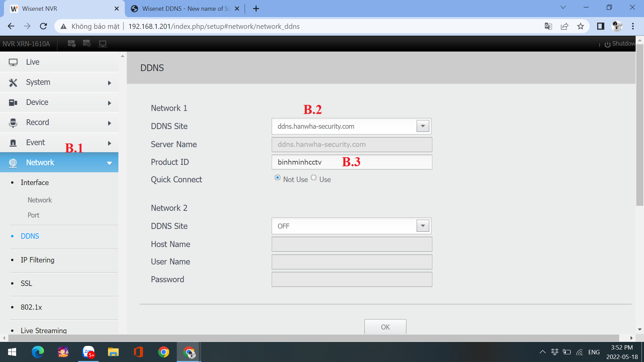Open the Windows Start menu
The width and height of the screenshot is (644, 362).
point(12,352)
